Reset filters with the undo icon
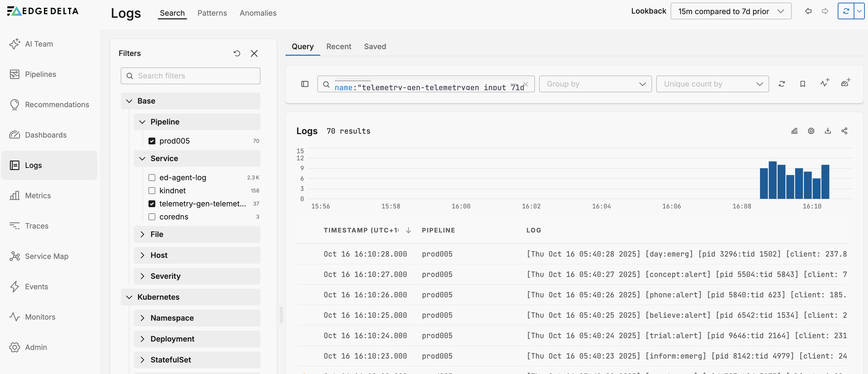 (237, 53)
